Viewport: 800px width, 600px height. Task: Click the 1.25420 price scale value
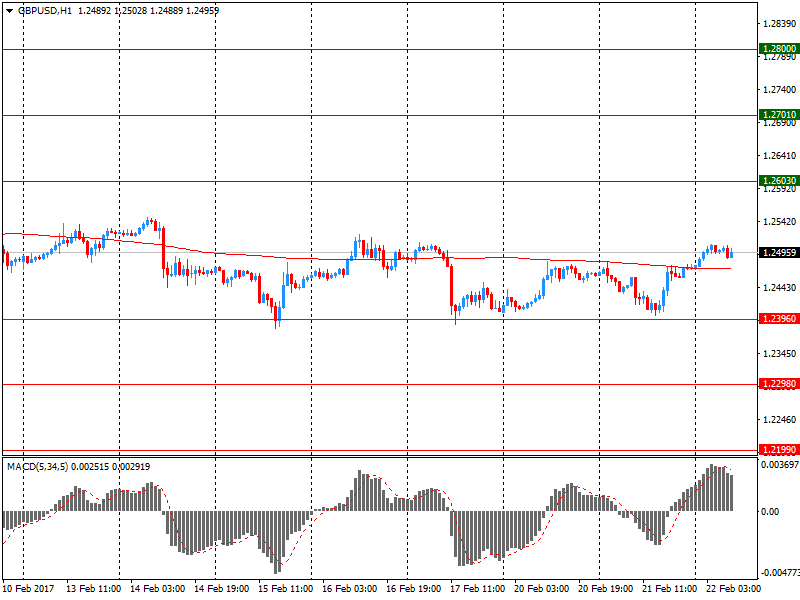click(x=779, y=221)
